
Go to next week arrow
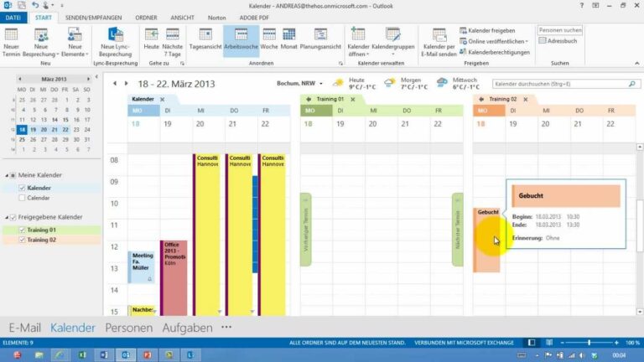click(x=126, y=83)
